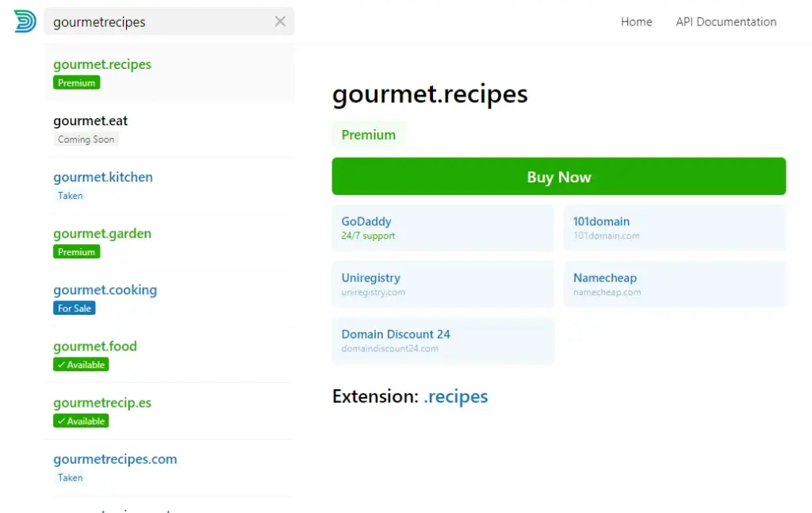
Task: Click Premium badge under gourmet.garden
Action: coord(77,252)
